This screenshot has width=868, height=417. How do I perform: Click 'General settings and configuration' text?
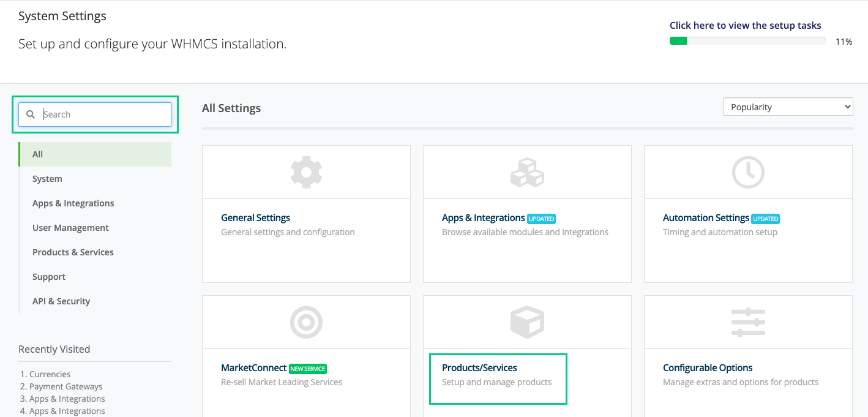288,232
